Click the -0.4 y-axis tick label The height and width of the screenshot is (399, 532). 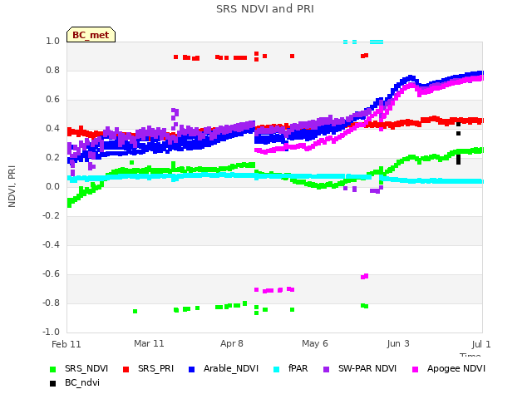[51, 244]
